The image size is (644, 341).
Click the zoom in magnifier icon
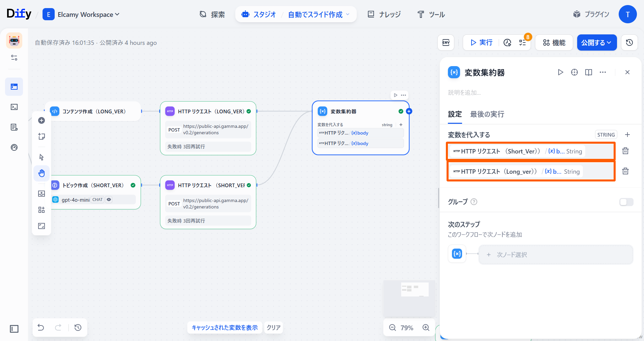426,328
